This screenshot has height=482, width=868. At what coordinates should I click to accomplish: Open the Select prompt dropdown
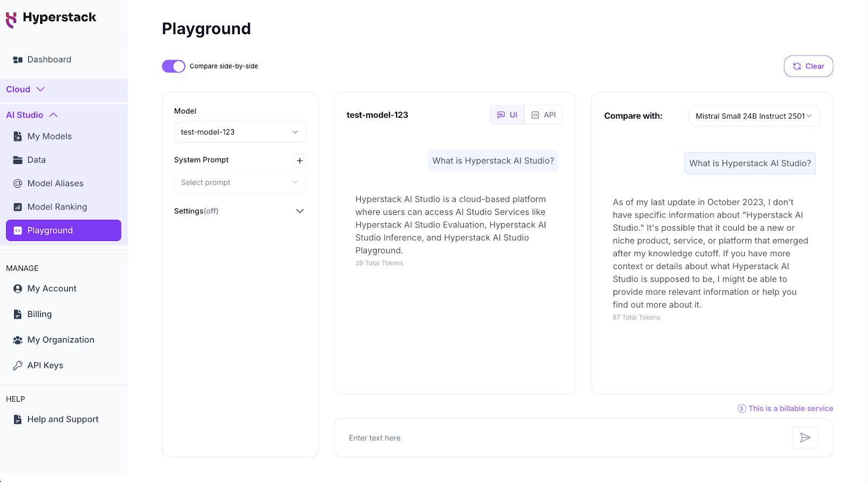(x=240, y=182)
